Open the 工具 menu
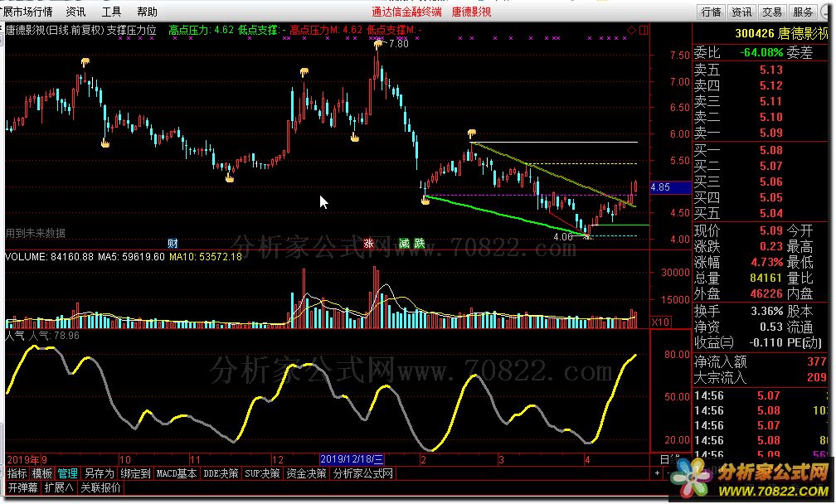Image resolution: width=836 pixels, height=504 pixels. point(111,12)
